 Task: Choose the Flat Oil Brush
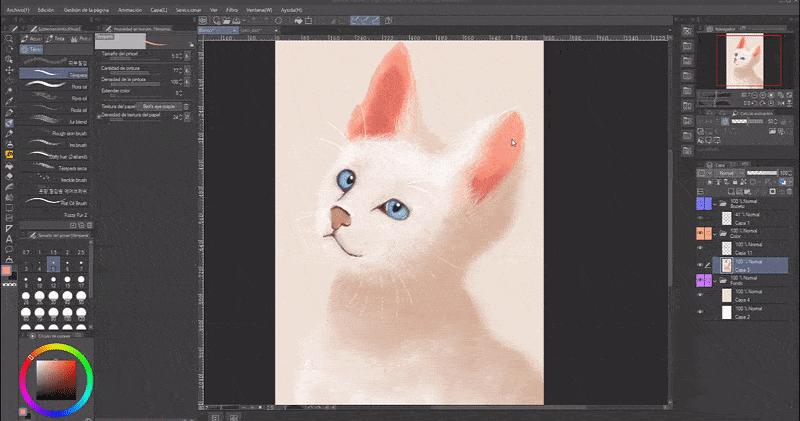click(54, 203)
